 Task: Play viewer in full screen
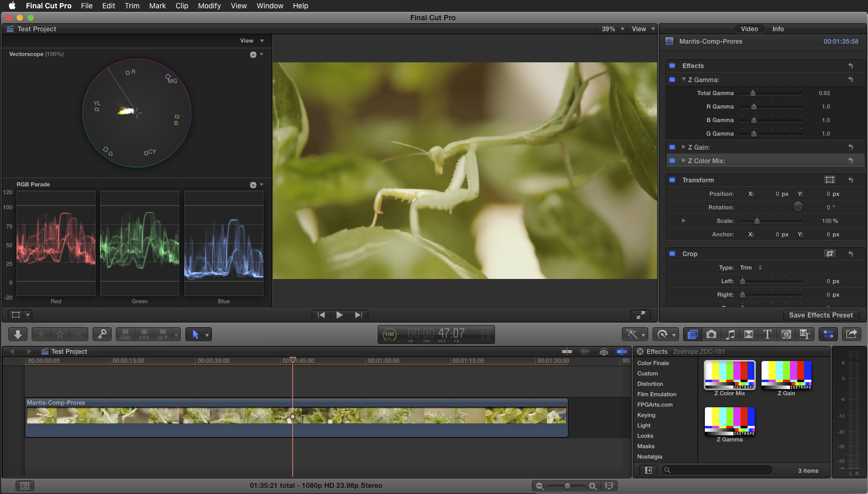point(640,315)
